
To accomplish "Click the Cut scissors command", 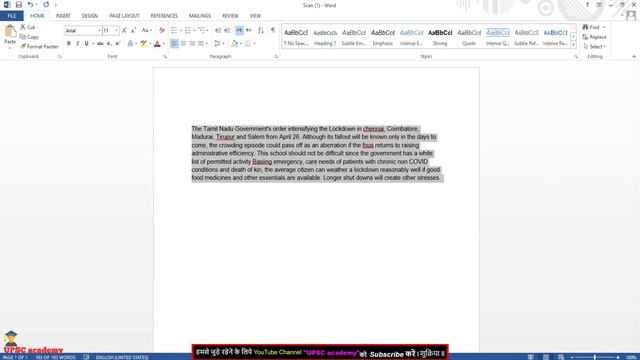I will tap(28, 27).
